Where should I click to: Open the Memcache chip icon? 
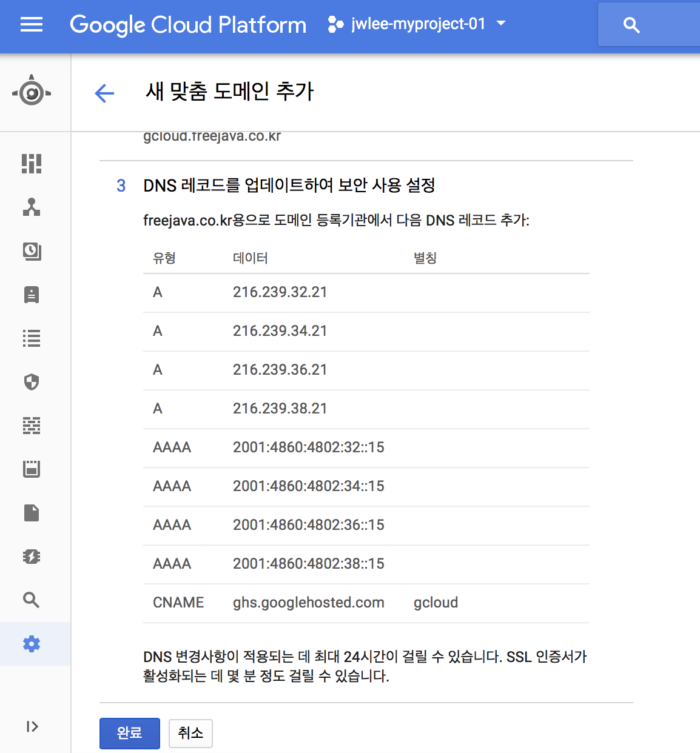[x=32, y=557]
